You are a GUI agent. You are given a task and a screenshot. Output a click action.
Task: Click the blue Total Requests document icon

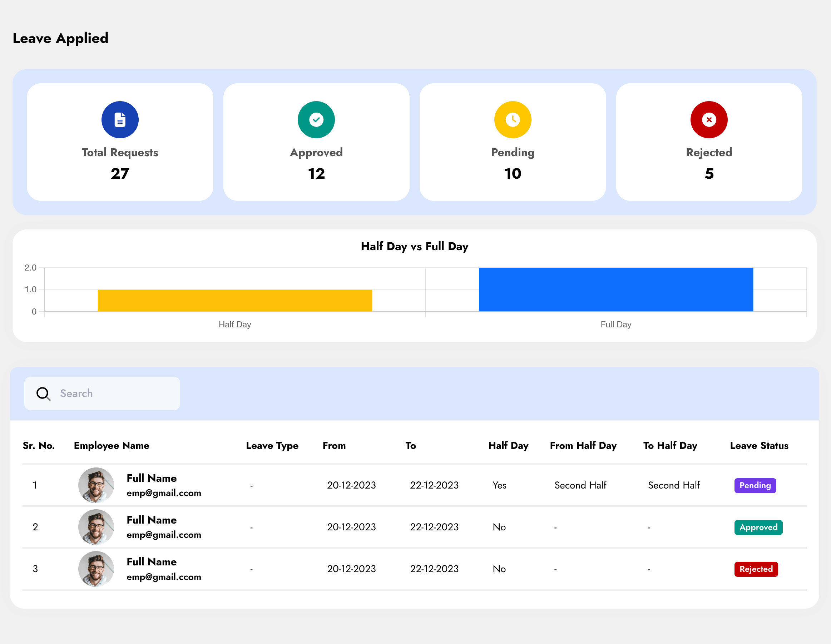(120, 119)
